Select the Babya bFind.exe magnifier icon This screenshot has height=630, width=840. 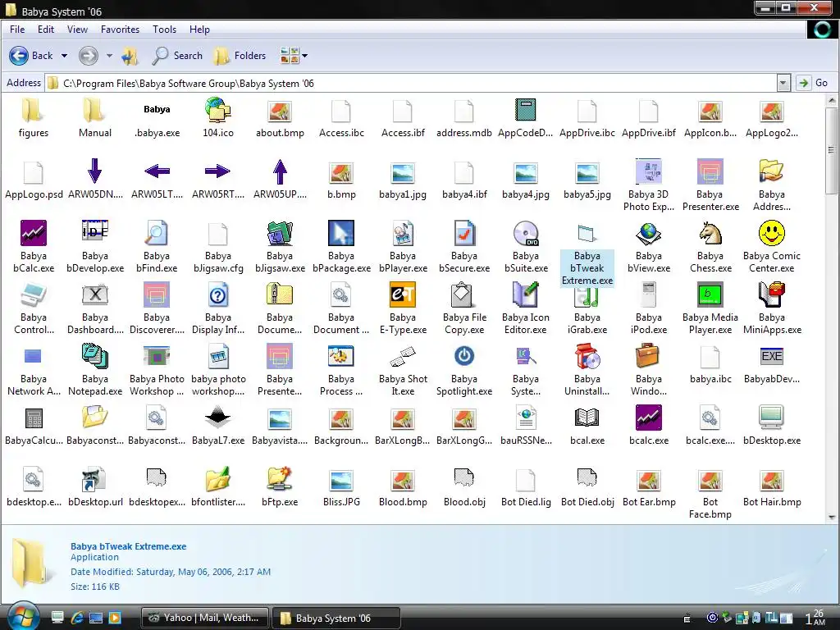point(157,234)
